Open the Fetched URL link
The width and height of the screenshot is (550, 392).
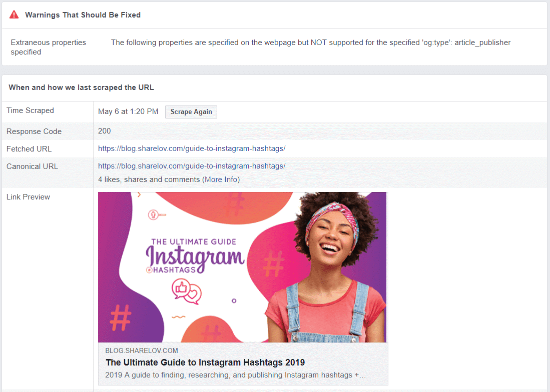[192, 148]
